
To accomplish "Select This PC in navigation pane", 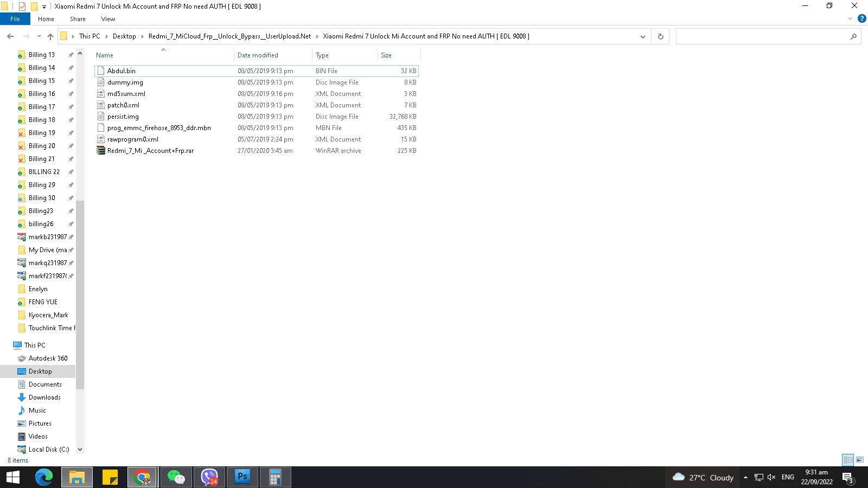I will click(35, 345).
